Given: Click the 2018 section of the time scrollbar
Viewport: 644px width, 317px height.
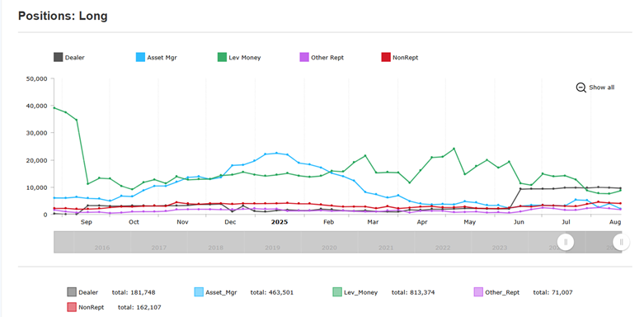Looking at the screenshot, I should (215, 242).
